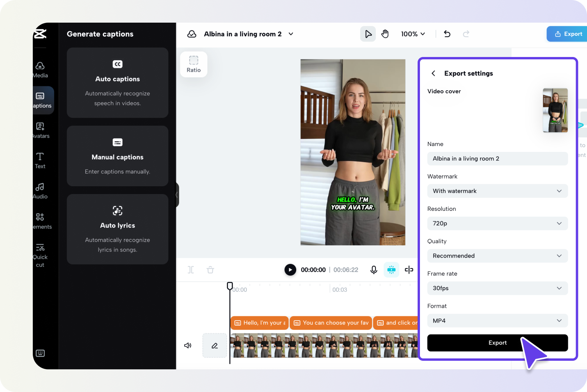Choose Auto captions option
Viewport: 587px width, 392px height.
[x=117, y=83]
